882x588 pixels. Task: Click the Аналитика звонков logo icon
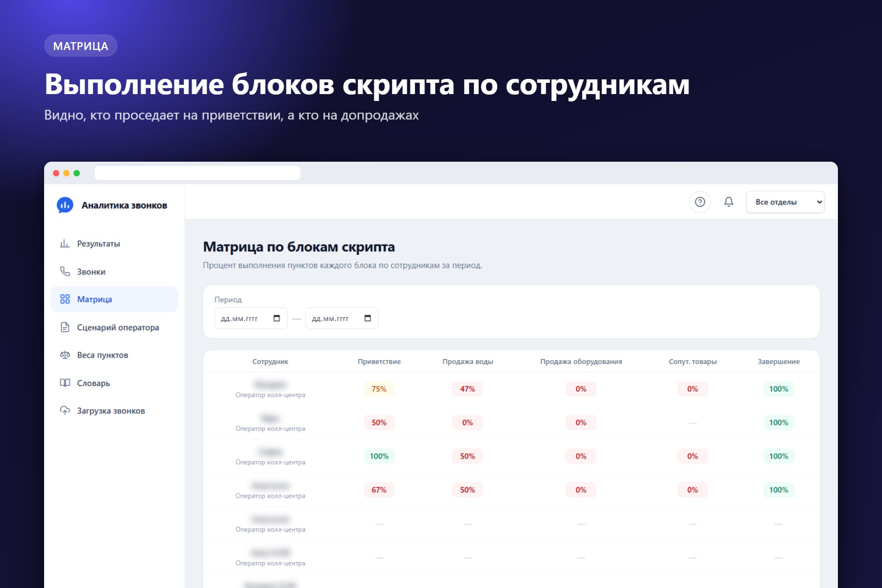pos(65,205)
